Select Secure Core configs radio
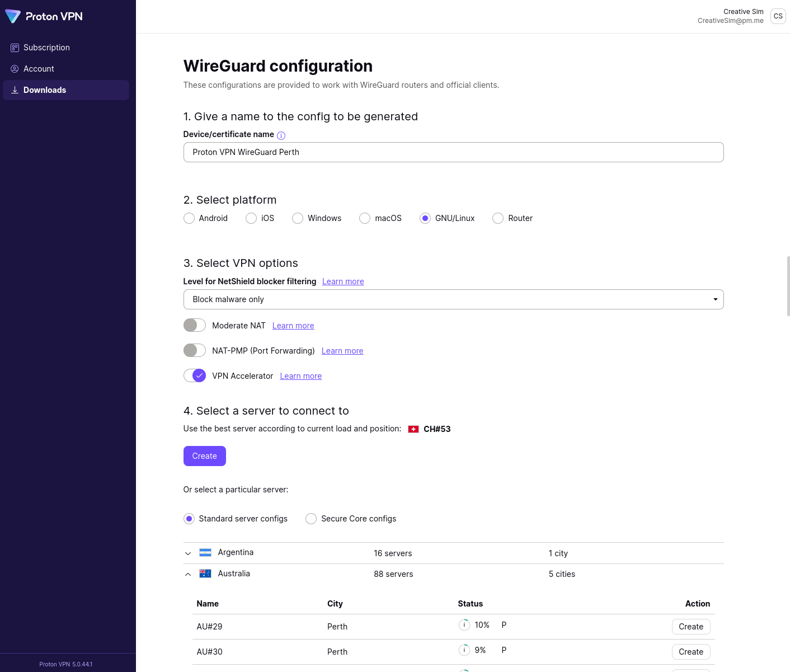This screenshot has height=672, width=790. (x=311, y=519)
